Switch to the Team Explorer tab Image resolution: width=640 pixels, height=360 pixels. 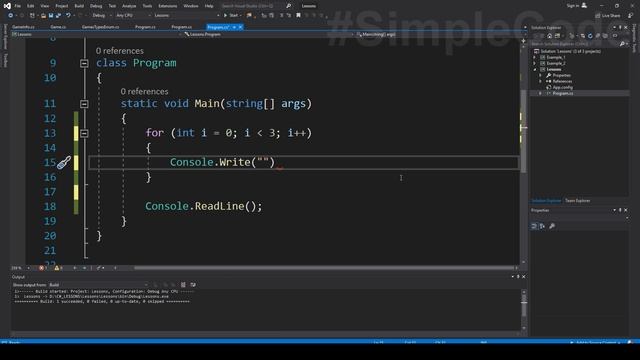(577, 200)
